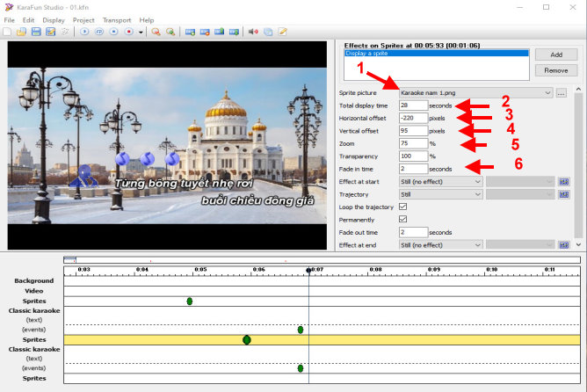This screenshot has width=587, height=392.
Task: Click the Total display time field
Action: pyautogui.click(x=413, y=105)
